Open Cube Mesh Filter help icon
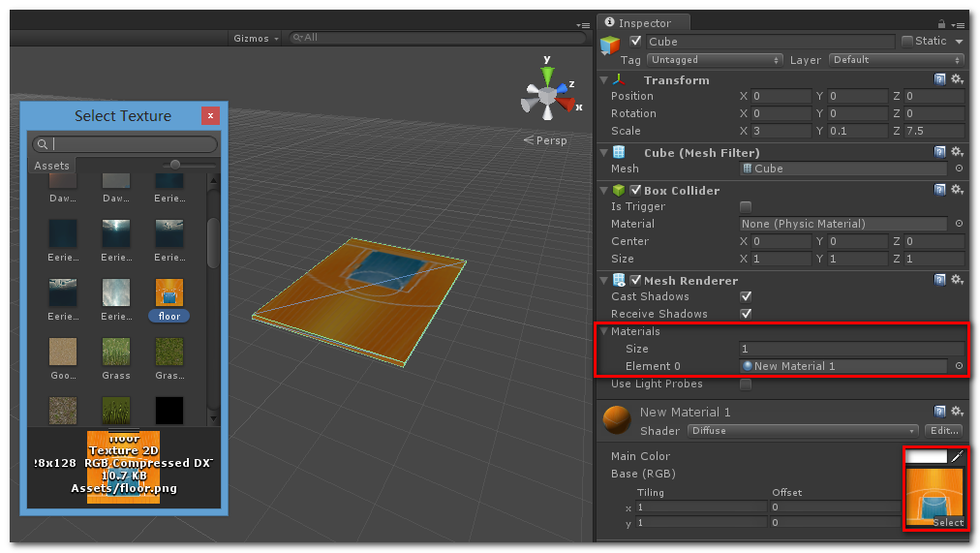Viewport: 980px width, 553px height. click(939, 152)
